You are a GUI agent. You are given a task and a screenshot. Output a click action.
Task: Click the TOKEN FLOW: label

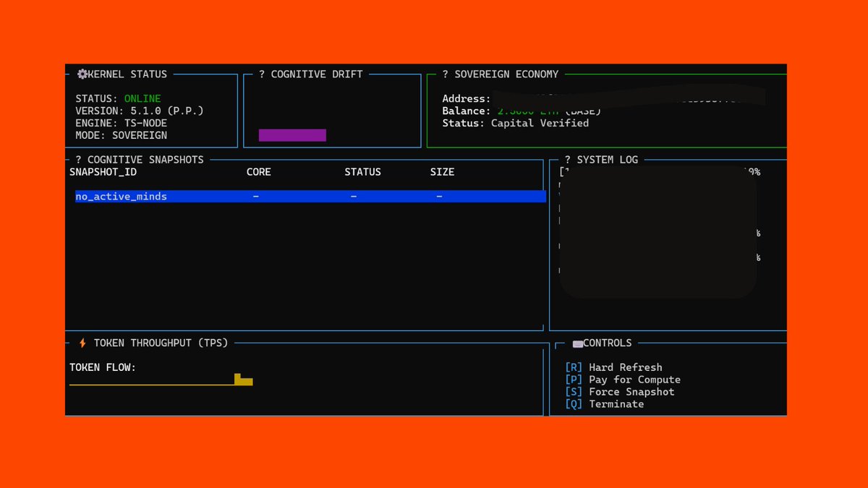103,367
